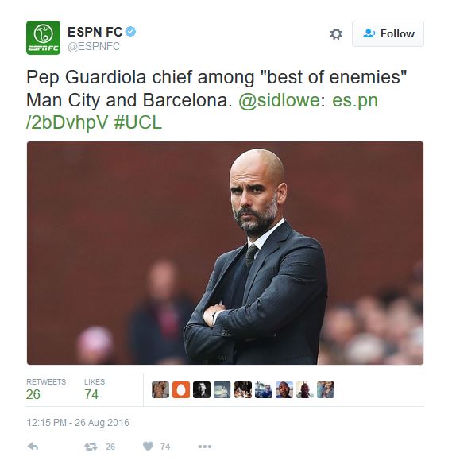The height and width of the screenshot is (476, 452).
Task: Open the 12:15 PM - 26 Aug 2016 timestamp
Action: (x=78, y=423)
